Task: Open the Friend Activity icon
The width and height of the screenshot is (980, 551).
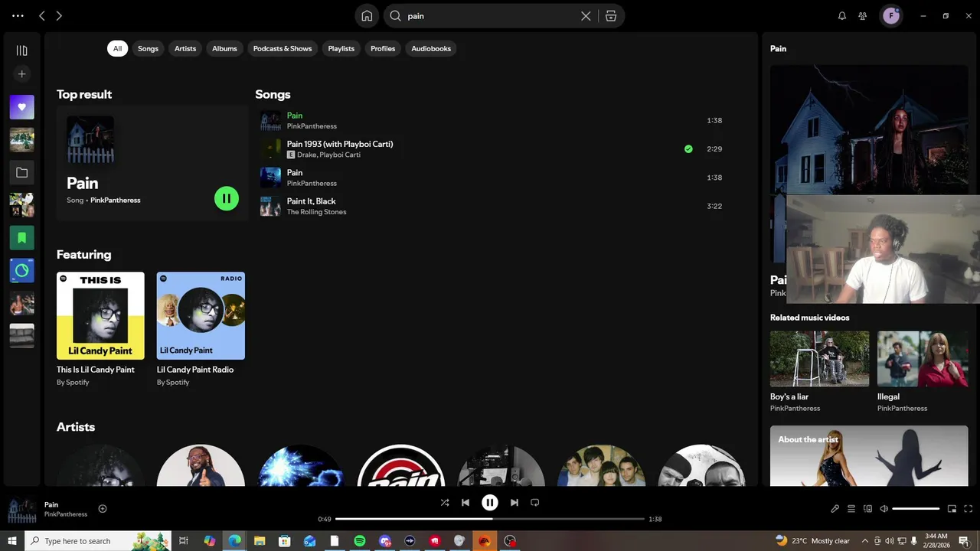Action: pos(863,16)
